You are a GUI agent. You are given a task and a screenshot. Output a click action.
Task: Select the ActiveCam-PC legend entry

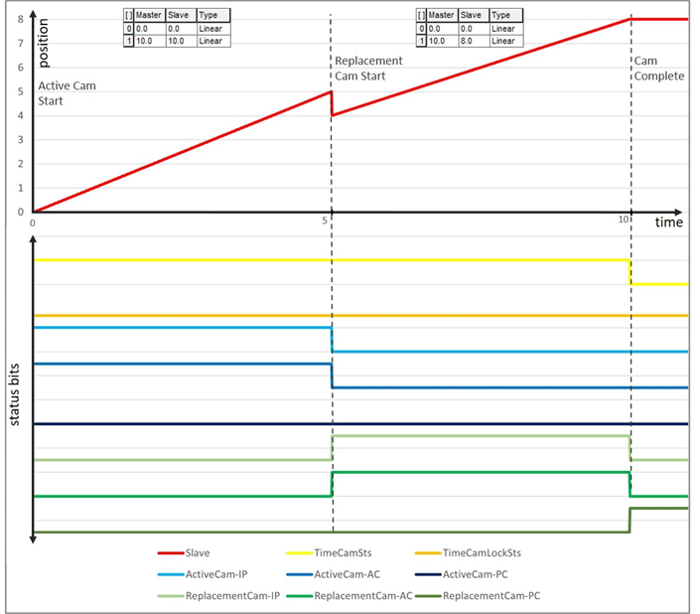[x=482, y=574]
